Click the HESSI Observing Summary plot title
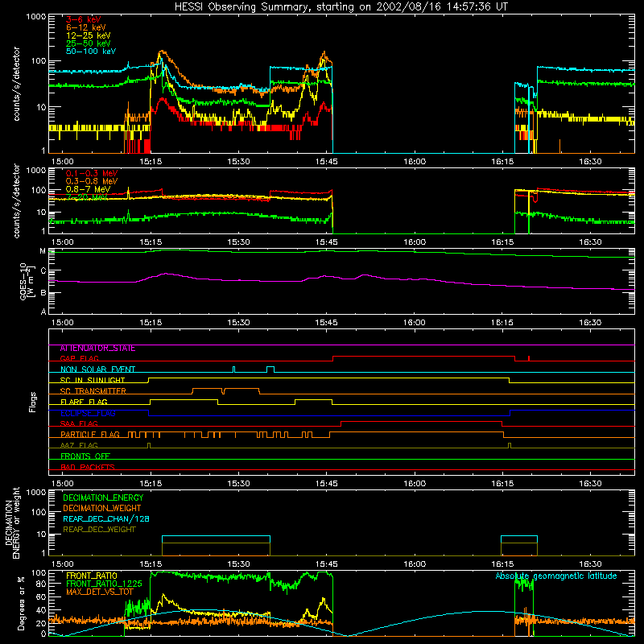Screen dimensions: 644x644 (341, 6)
